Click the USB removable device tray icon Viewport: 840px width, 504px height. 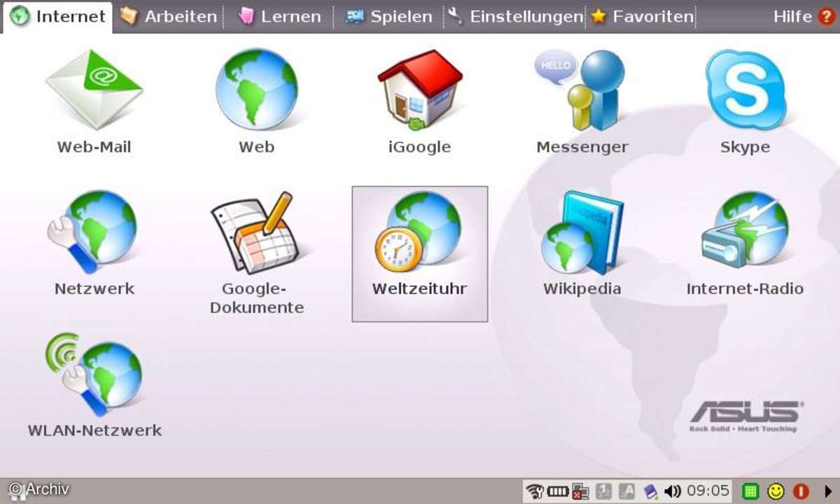click(x=650, y=491)
